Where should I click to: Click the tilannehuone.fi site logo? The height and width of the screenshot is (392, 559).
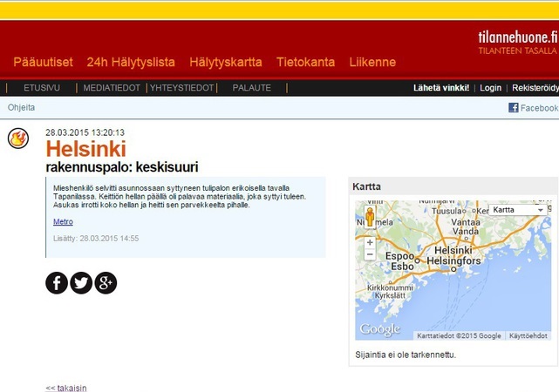pyautogui.click(x=518, y=42)
